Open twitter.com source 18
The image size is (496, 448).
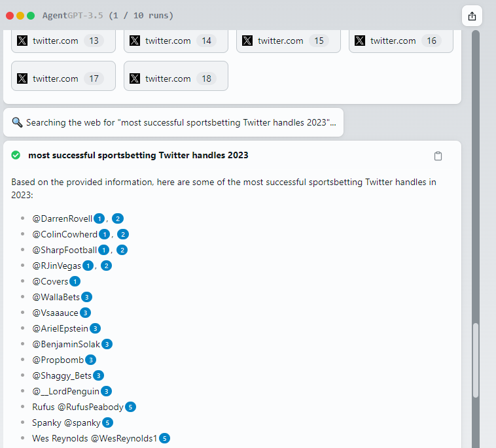click(x=176, y=76)
